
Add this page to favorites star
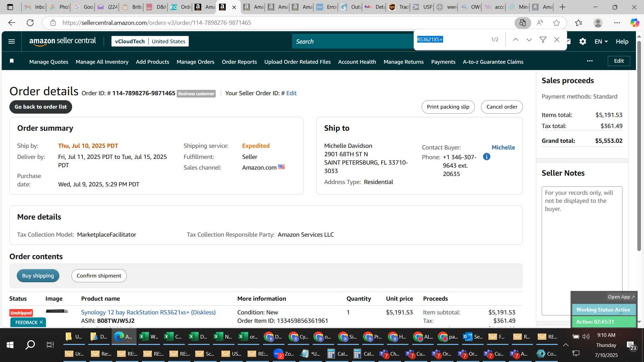coord(556,22)
